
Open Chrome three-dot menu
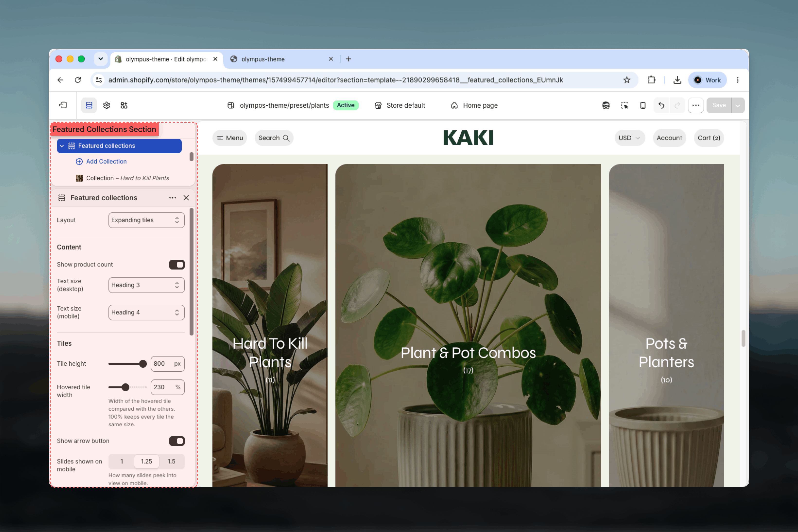(737, 80)
